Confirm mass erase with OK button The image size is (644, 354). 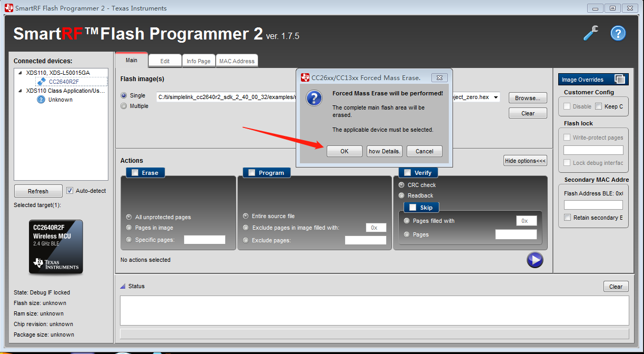345,151
